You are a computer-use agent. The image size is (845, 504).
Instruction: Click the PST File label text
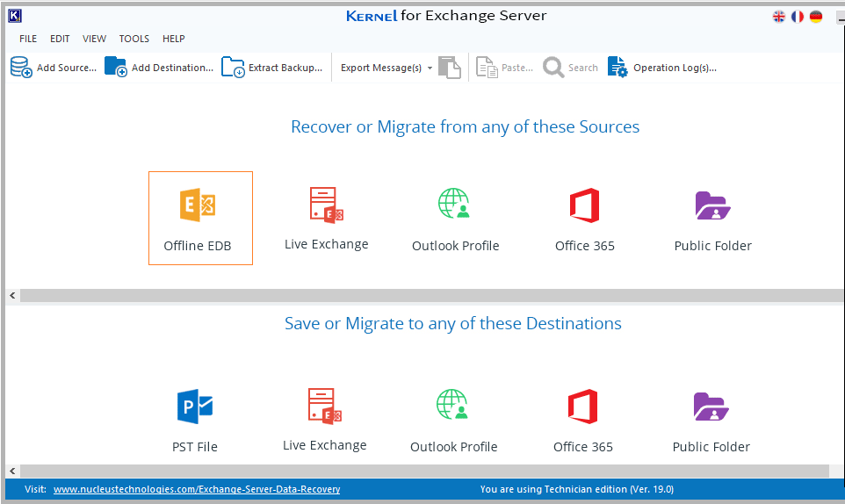point(194,447)
